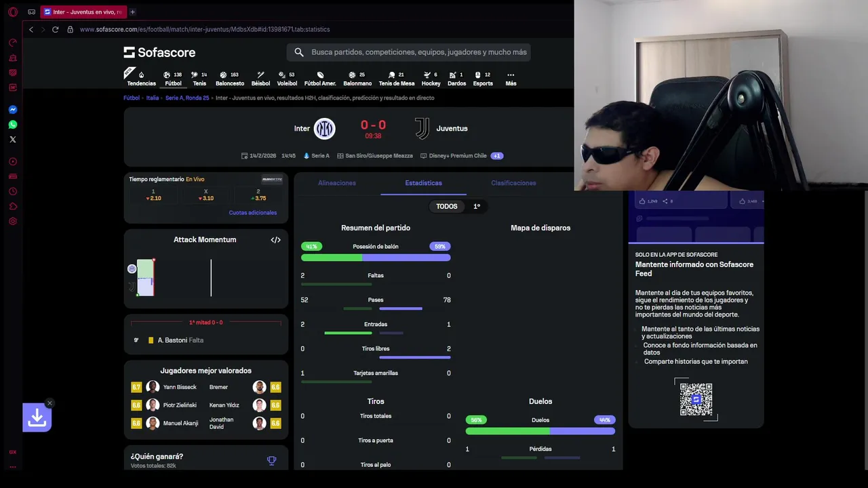This screenshot has height=488, width=868.
Task: Open WhatsApp in Opera sidebar
Action: pos(12,125)
